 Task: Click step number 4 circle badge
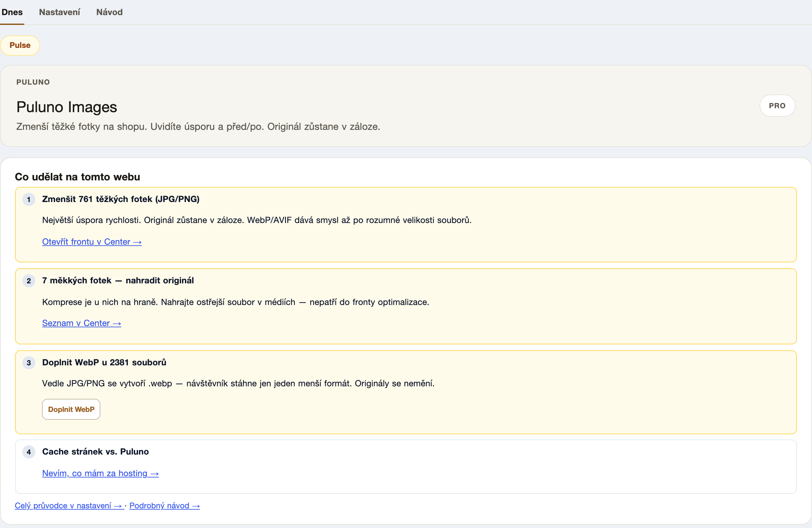29,452
